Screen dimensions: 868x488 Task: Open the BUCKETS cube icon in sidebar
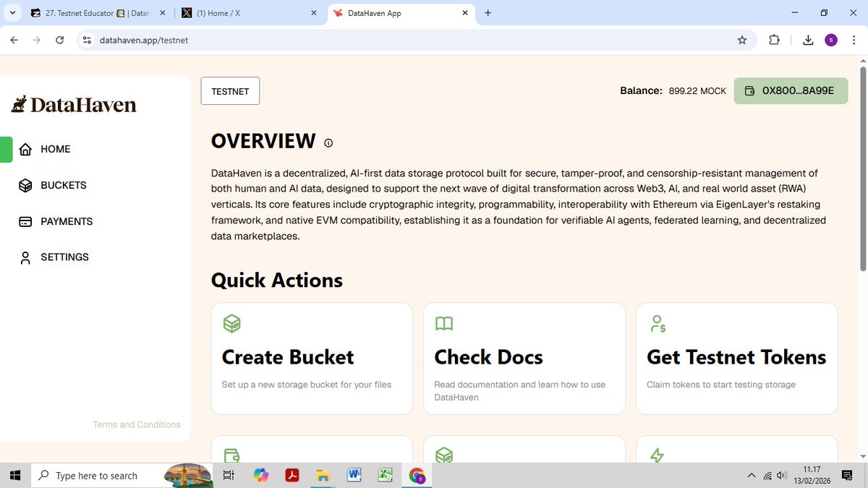click(25, 186)
